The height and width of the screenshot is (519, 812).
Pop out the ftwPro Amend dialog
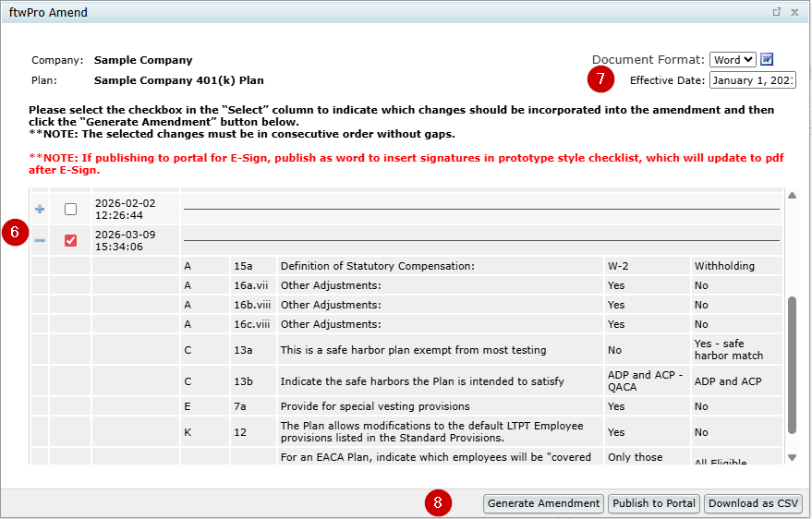pyautogui.click(x=776, y=12)
